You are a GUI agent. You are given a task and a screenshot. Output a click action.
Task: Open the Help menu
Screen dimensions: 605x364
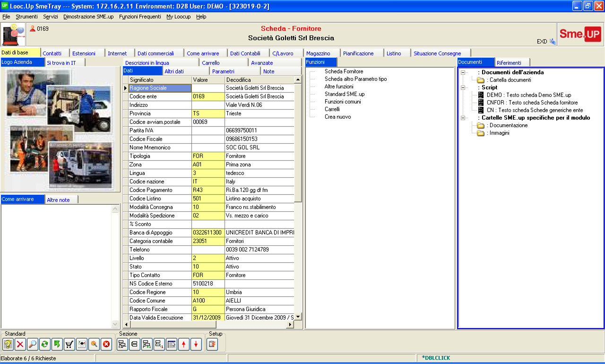[x=201, y=17]
